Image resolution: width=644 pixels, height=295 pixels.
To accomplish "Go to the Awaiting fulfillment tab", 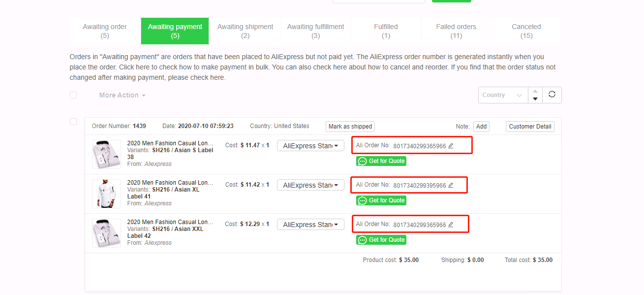I will (315, 31).
